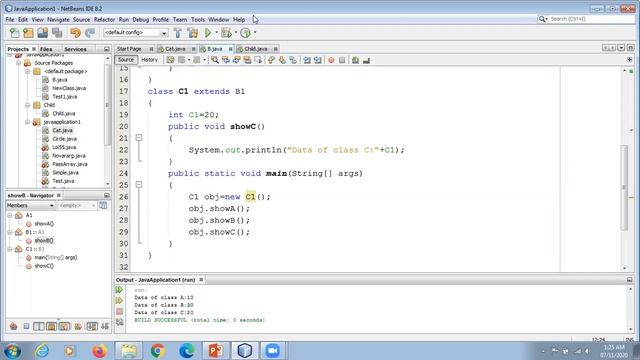Open the Source menu
640x360 pixels.
[81, 20]
